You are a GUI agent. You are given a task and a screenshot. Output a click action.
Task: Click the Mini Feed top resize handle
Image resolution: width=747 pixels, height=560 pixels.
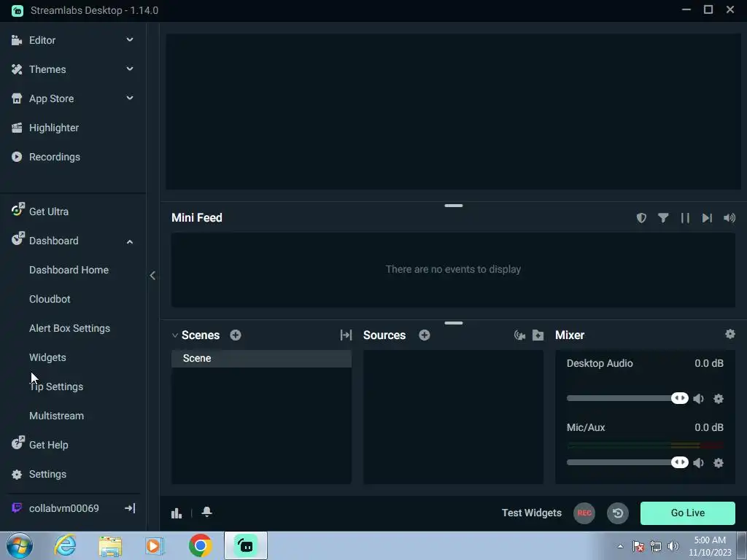[454, 206]
